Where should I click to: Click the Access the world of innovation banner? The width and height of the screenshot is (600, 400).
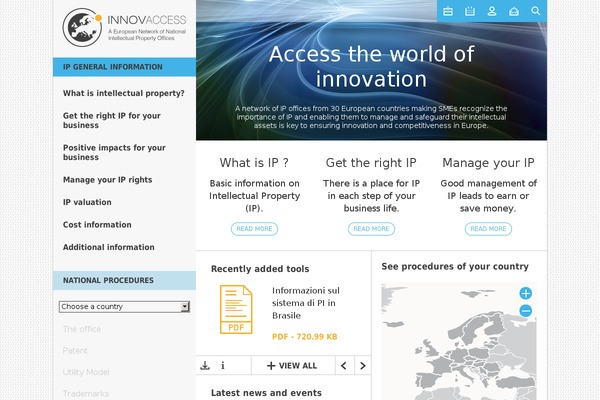371,67
